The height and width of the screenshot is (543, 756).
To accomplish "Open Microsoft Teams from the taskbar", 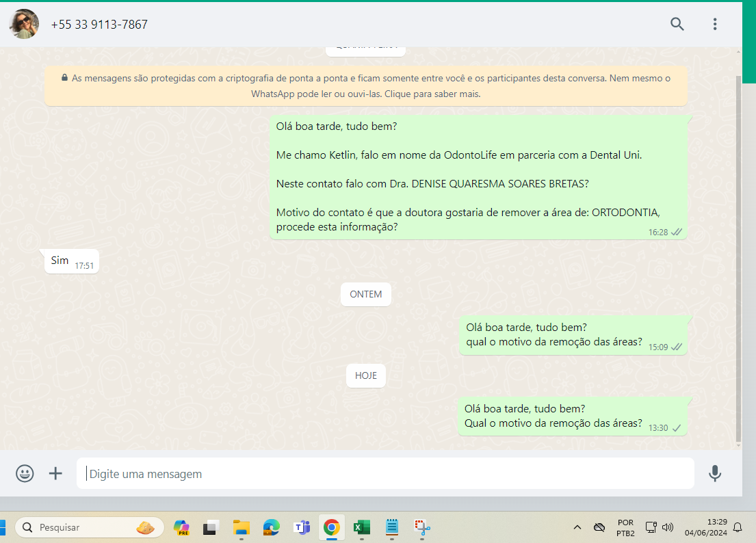I will click(302, 527).
